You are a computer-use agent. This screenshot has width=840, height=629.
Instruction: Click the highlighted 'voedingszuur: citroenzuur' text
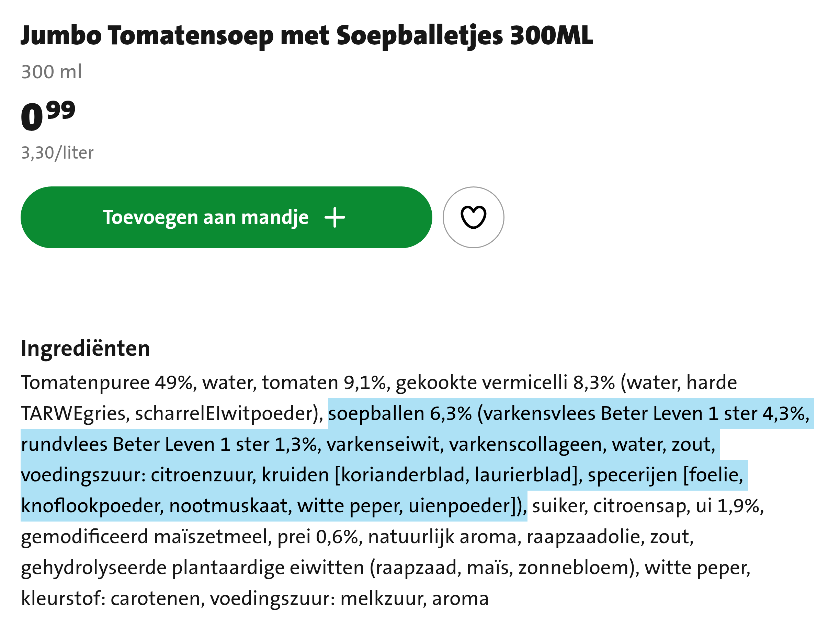click(138, 475)
